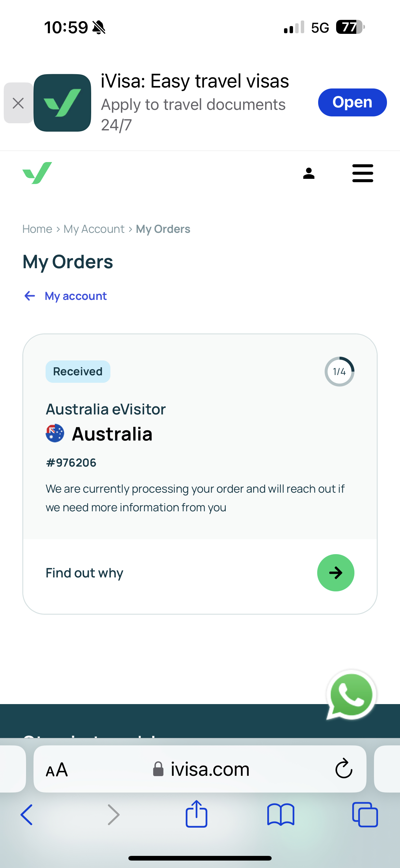Select My Account in the breadcrumb trail
Image resolution: width=400 pixels, height=868 pixels.
[x=94, y=229]
